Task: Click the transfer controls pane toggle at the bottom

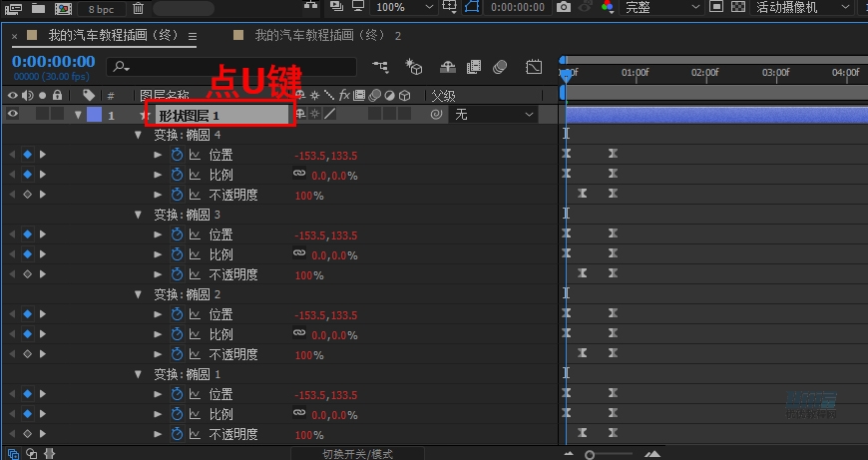Action: (32, 454)
